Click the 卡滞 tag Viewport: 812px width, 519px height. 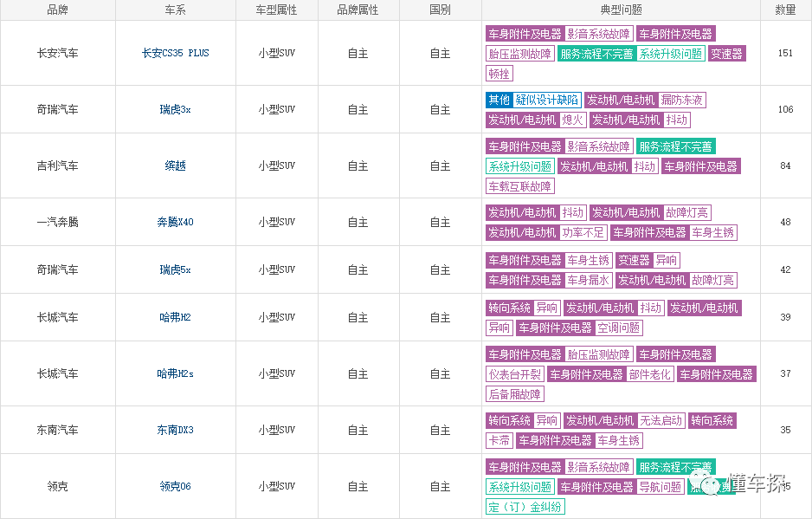pyautogui.click(x=499, y=441)
